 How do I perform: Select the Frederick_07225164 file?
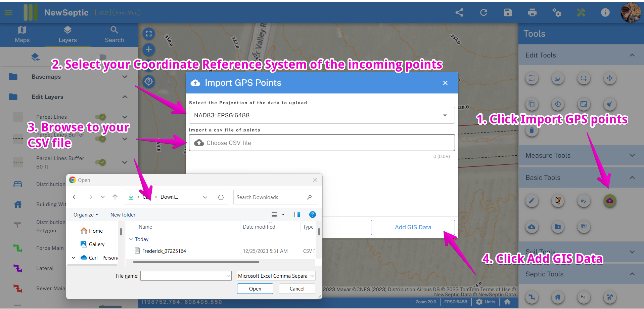(164, 251)
